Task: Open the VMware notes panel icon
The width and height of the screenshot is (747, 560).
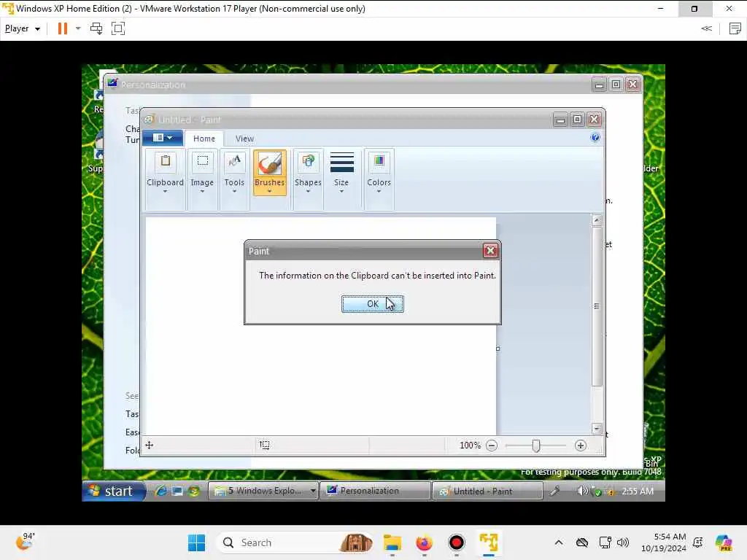Action: pyautogui.click(x=735, y=28)
